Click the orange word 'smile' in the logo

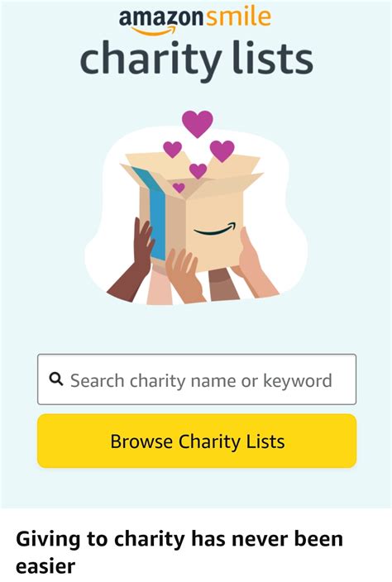click(x=239, y=17)
